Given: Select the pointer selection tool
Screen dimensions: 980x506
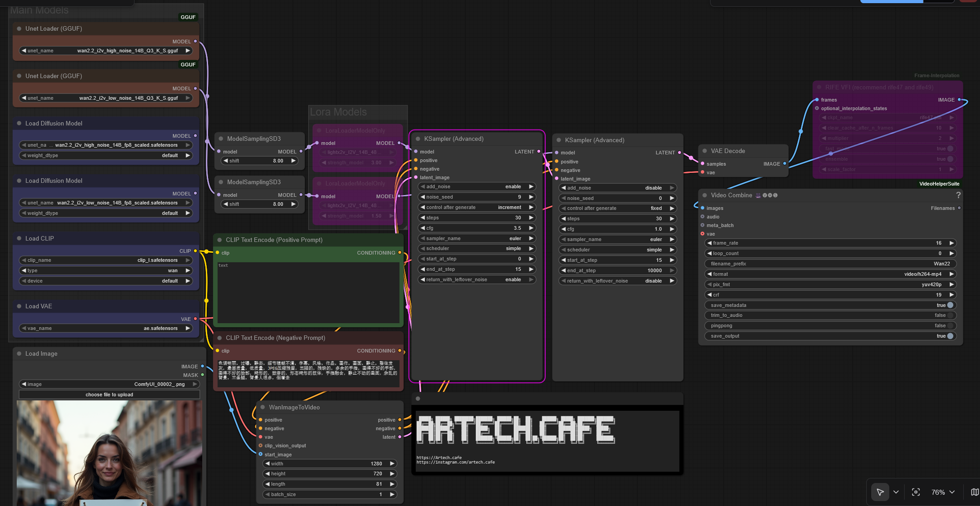Looking at the screenshot, I should [x=880, y=492].
